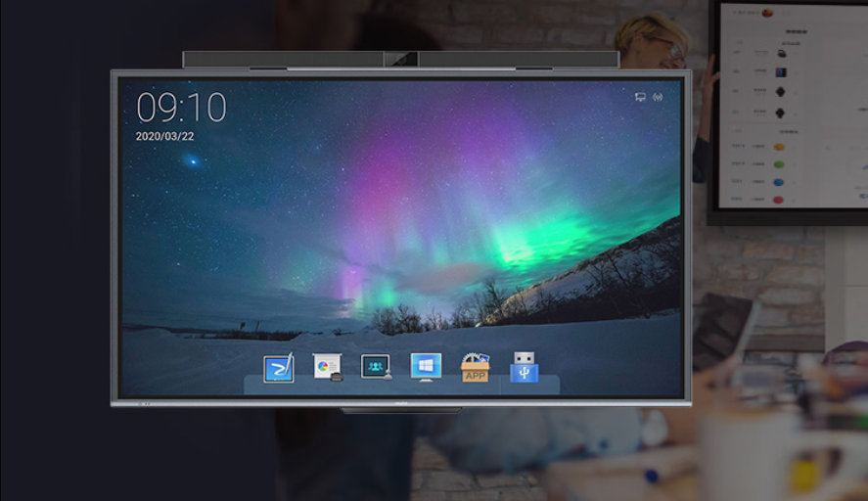The height and width of the screenshot is (501, 868).
Task: Click the wireless hotspot status icon
Action: [658, 97]
